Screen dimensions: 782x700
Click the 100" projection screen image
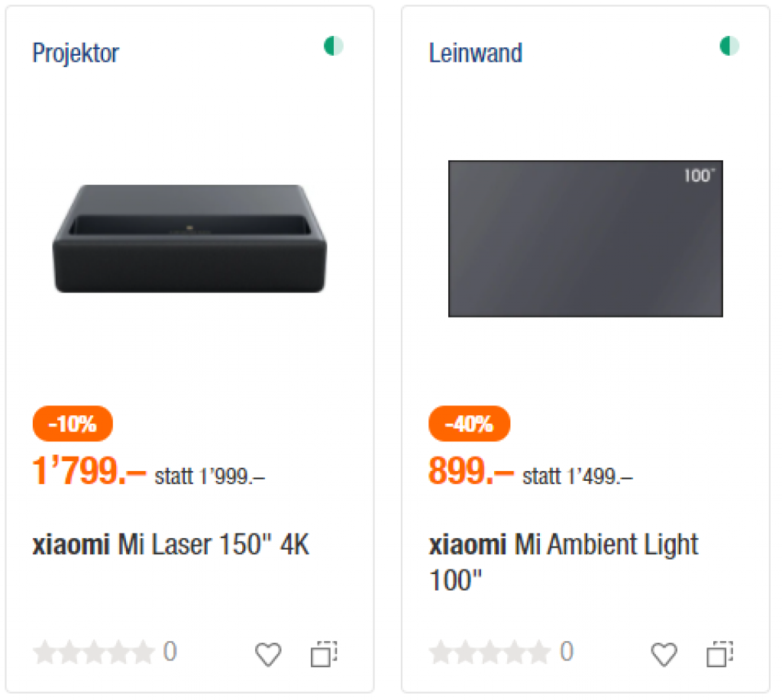pyautogui.click(x=585, y=238)
